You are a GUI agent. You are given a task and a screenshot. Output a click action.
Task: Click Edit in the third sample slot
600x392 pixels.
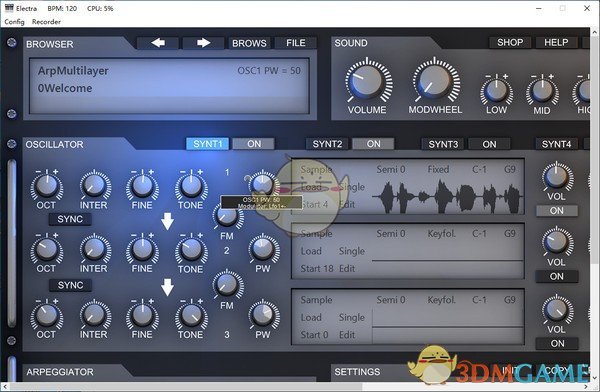(x=347, y=335)
